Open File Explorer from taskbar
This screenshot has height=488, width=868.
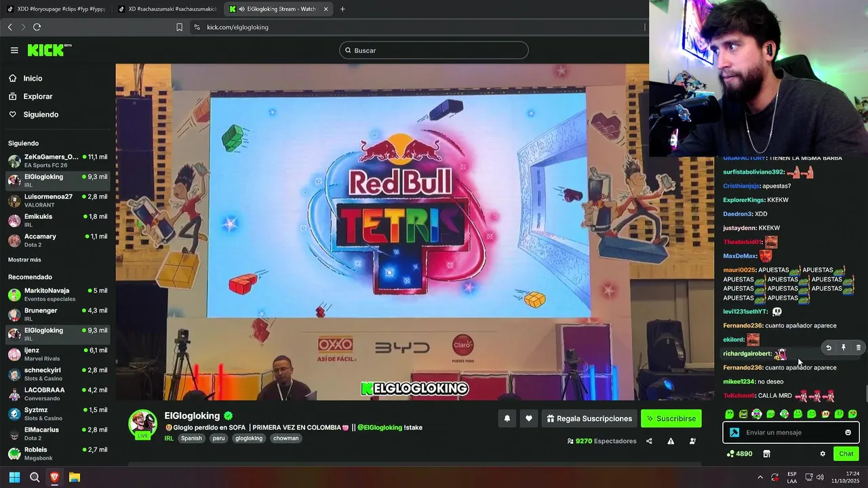coord(75,477)
